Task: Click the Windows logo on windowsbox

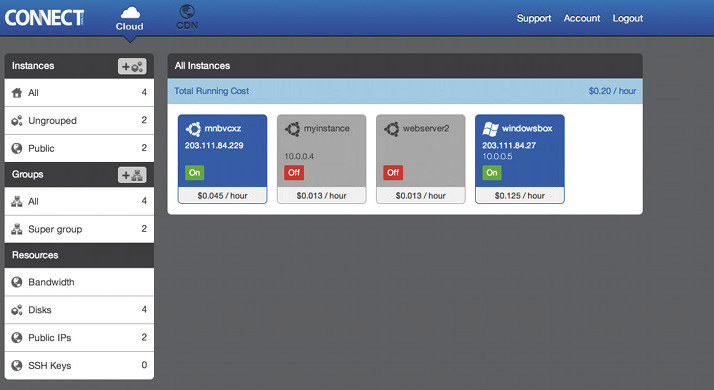Action: (x=490, y=129)
